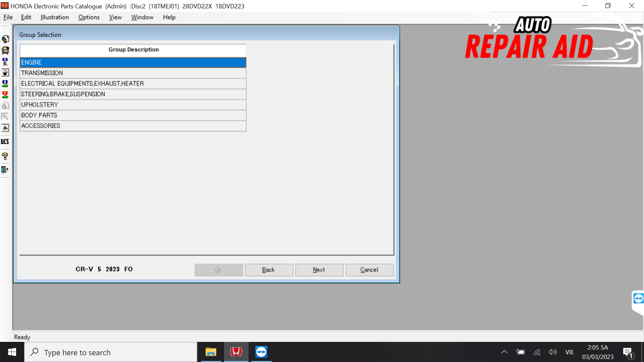644x362 pixels.
Task: Click the disabled Ok button
Action: [219, 270]
